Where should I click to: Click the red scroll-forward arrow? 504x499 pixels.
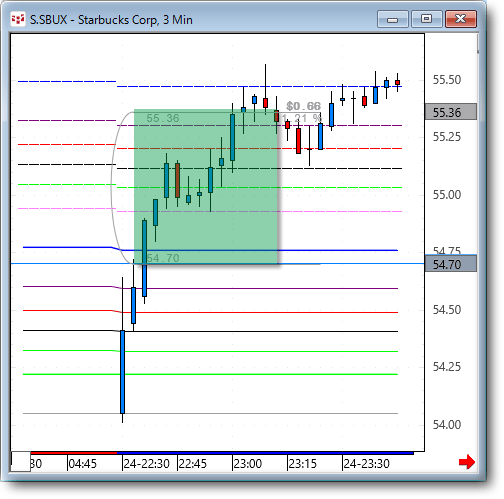click(x=467, y=462)
